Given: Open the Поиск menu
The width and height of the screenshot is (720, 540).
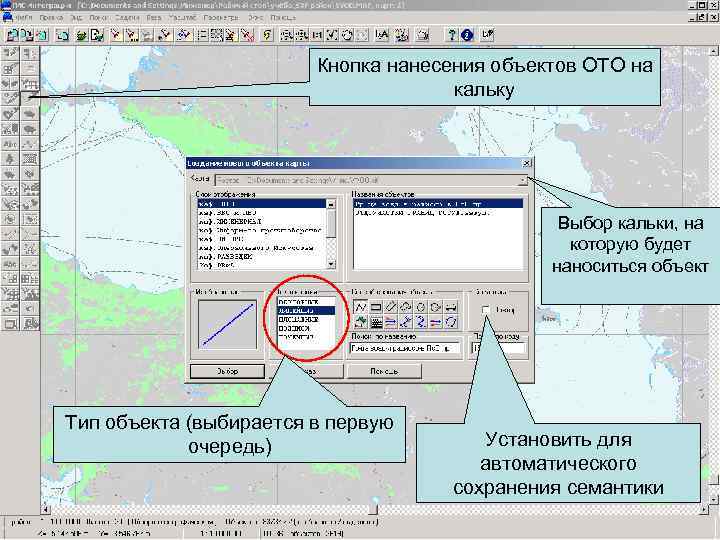Looking at the screenshot, I should click(x=98, y=17).
